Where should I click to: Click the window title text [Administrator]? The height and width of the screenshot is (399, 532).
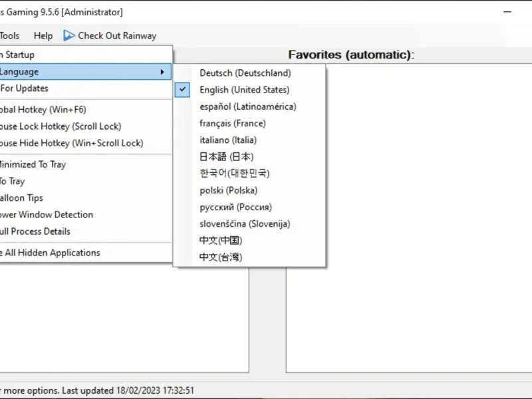click(x=93, y=12)
